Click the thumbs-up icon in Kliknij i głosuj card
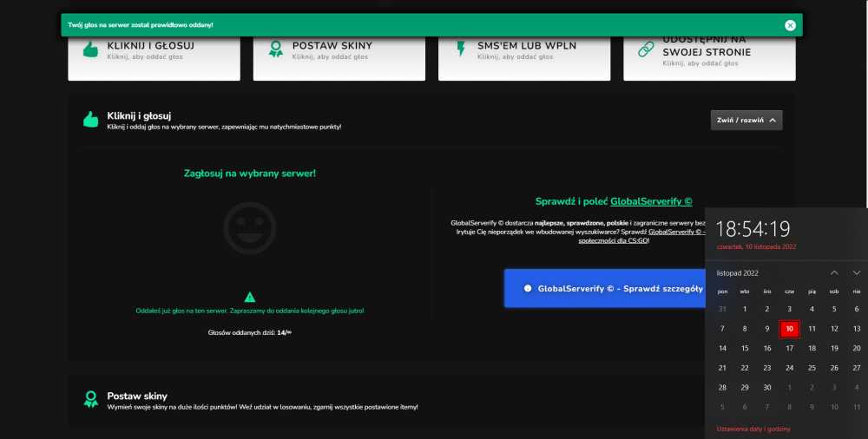The width and height of the screenshot is (868, 439). click(x=91, y=49)
